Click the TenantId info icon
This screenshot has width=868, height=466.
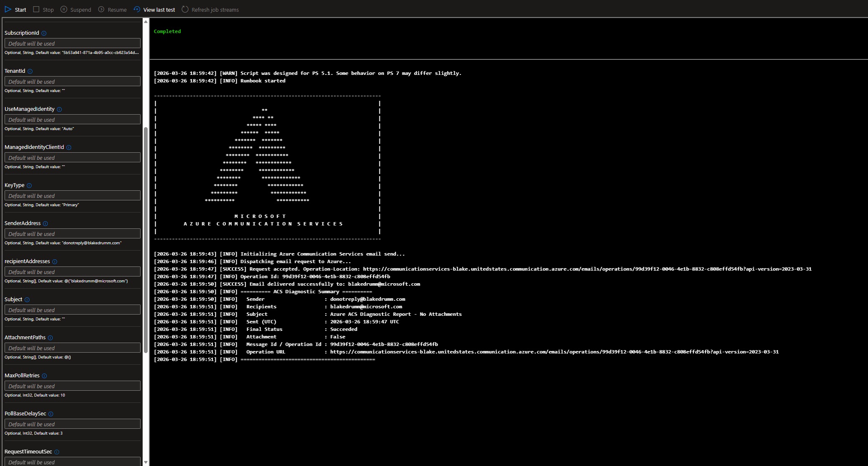point(30,72)
